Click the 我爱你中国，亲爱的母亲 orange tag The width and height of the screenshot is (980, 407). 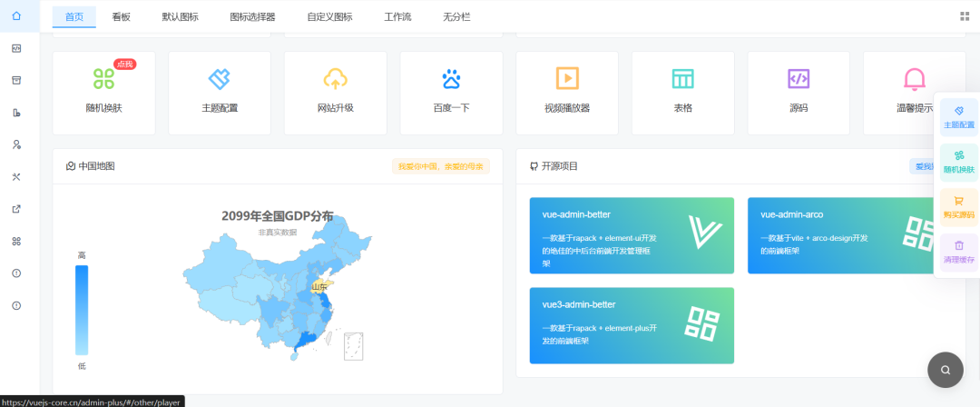(441, 166)
